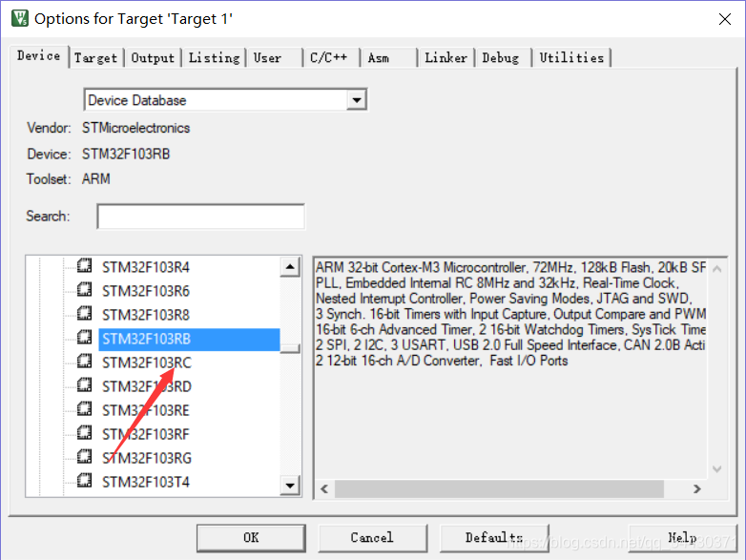Open the Listing tab
Viewport: 746px width, 560px height.
point(214,58)
